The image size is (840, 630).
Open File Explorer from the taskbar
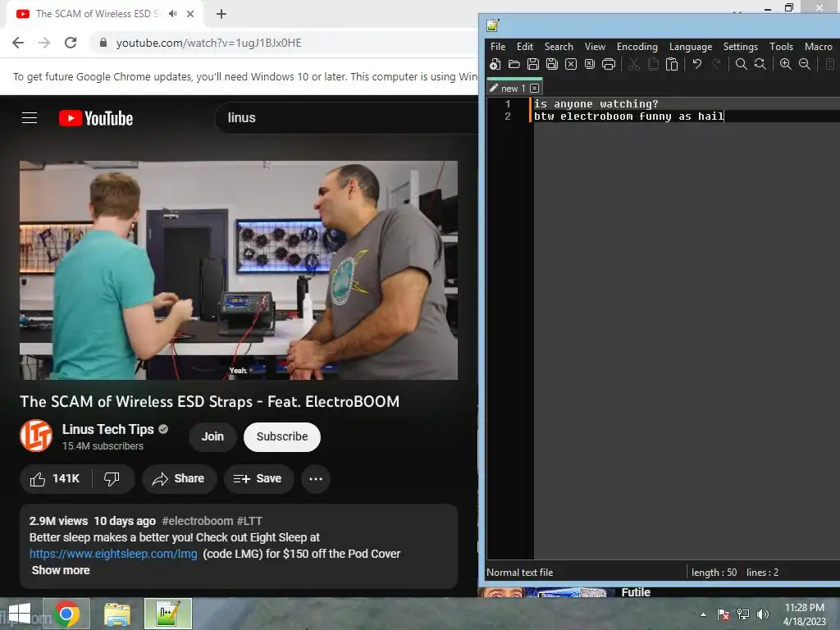click(116, 614)
